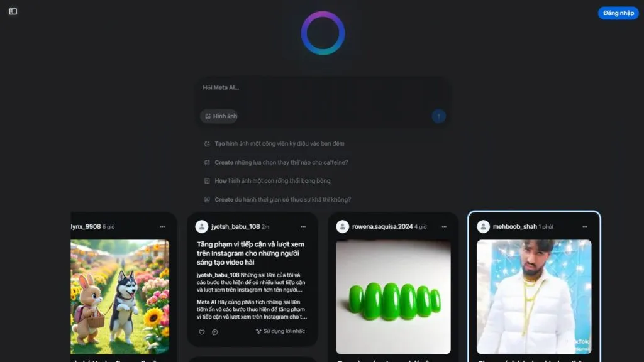Screen dimensions: 644x362
Task: Open the lynx_9908 username
Action: click(x=86, y=226)
